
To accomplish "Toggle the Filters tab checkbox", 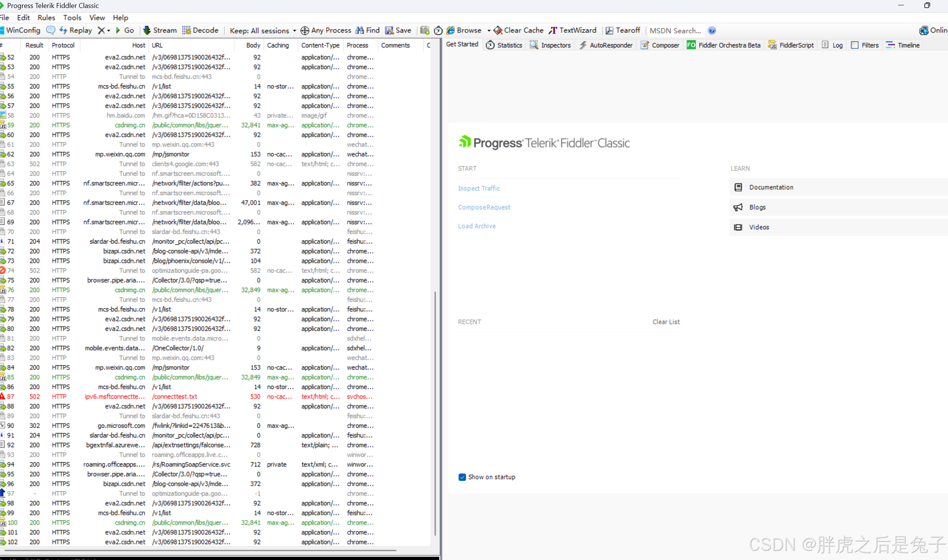I will [854, 45].
